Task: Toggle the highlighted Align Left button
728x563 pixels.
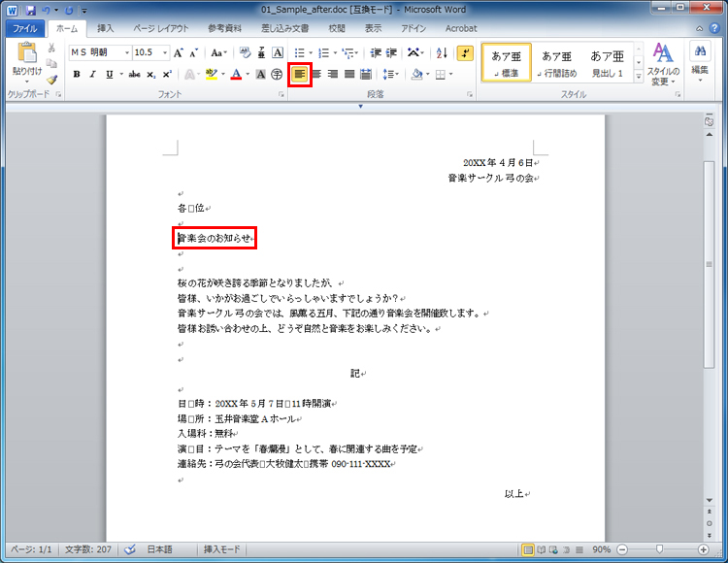Action: pos(300,75)
